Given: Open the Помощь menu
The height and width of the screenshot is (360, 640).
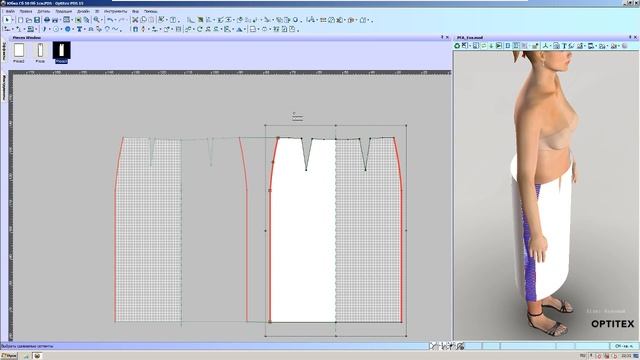Looking at the screenshot, I should (151, 11).
